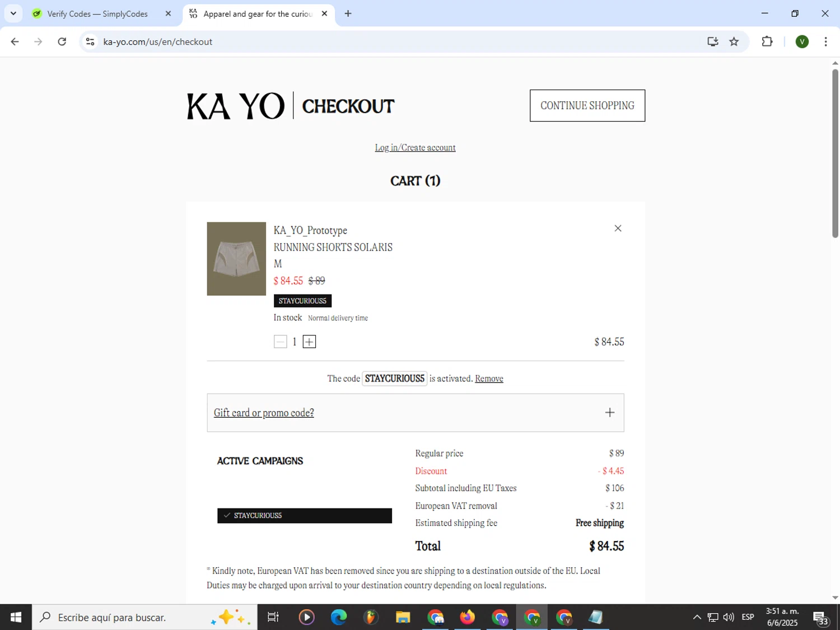Viewport: 840px width, 630px height.
Task: Click Remove link for STAYCURIOUS5 code
Action: 489,379
